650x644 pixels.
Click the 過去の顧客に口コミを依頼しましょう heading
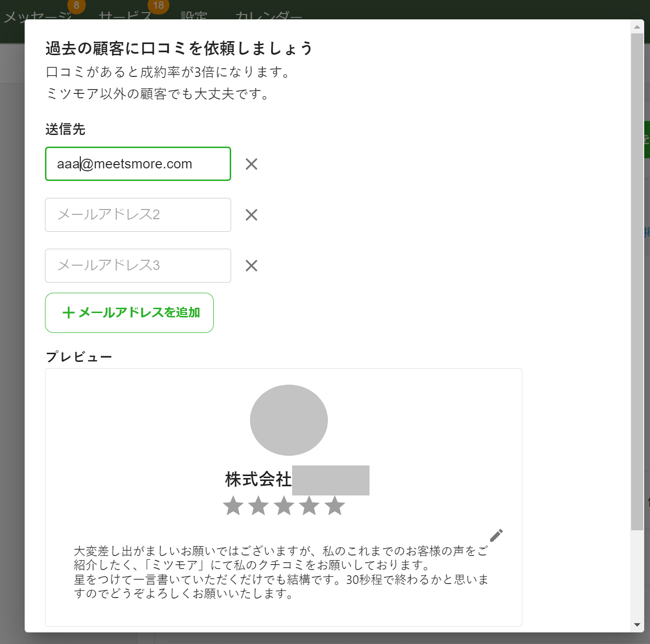click(179, 48)
